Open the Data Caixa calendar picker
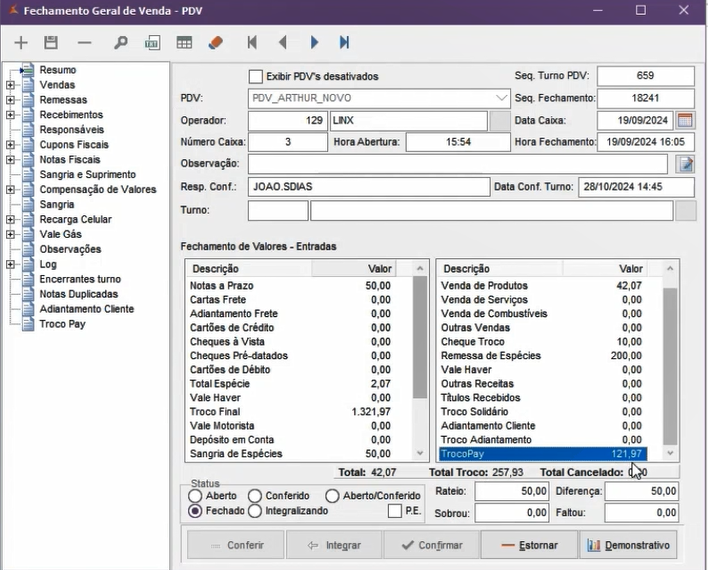 click(x=685, y=120)
